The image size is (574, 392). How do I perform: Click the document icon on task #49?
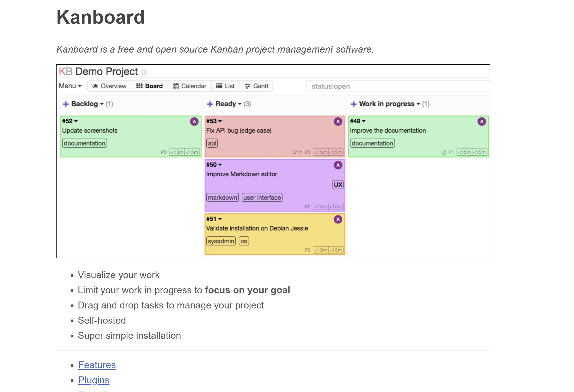[444, 152]
